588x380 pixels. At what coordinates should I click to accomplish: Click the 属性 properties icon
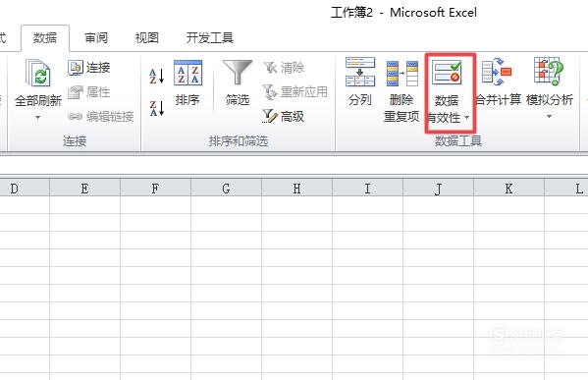tap(76, 92)
